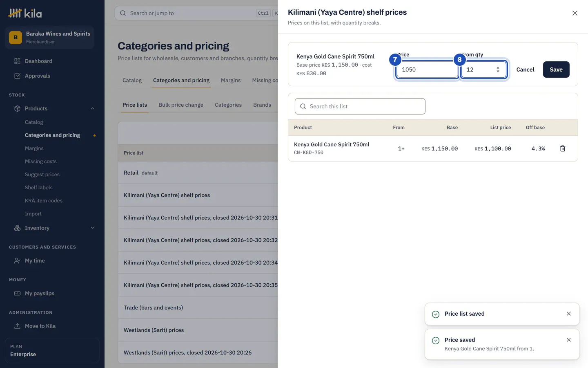The image size is (588, 368).
Task: Adjust the From qty stepper arrows
Action: [498, 70]
